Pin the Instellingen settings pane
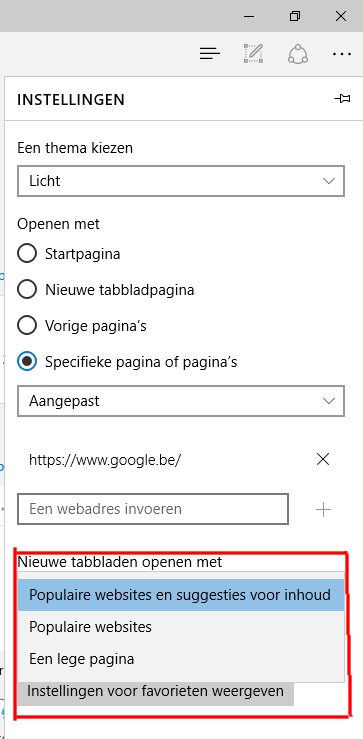 point(342,99)
